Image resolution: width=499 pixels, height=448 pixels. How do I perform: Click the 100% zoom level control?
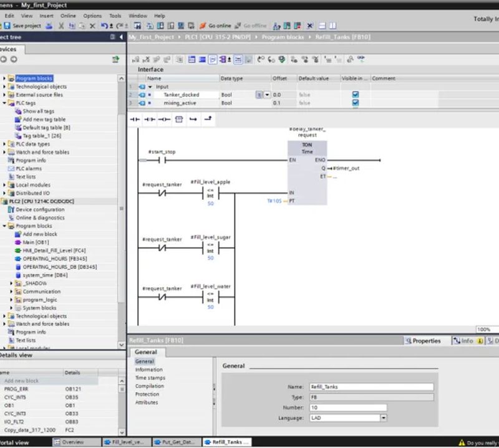(483, 330)
